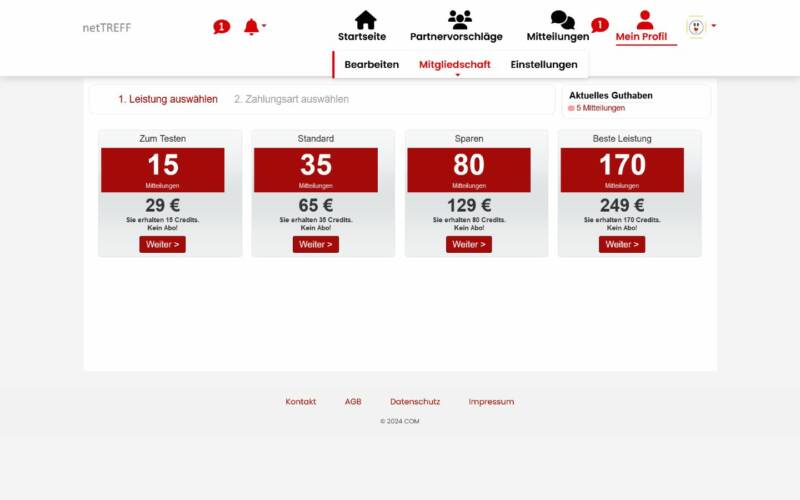The height and width of the screenshot is (500, 800).
Task: Click the Startseite house icon
Action: [x=365, y=20]
